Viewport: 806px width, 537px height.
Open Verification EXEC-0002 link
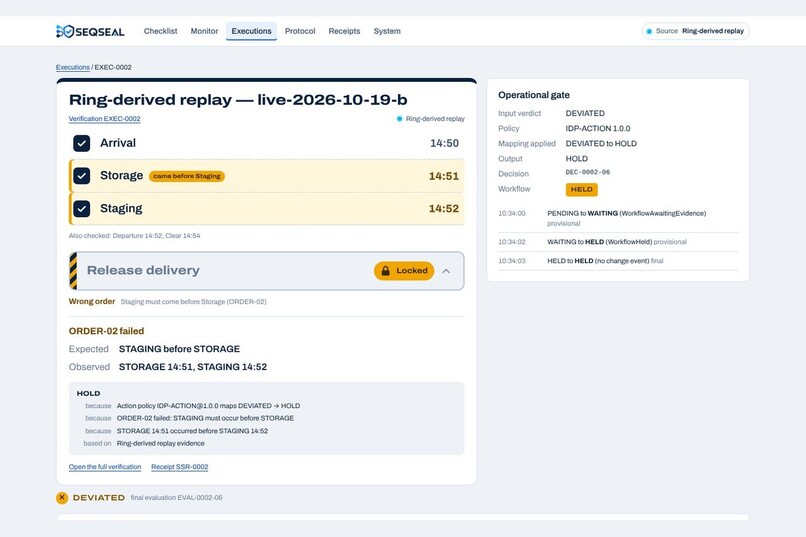[x=104, y=119]
